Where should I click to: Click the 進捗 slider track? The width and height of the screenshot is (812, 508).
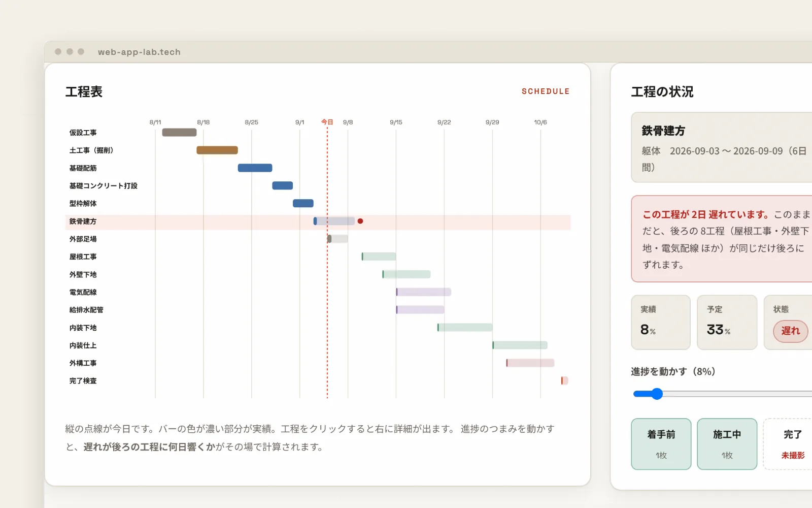[x=723, y=394]
